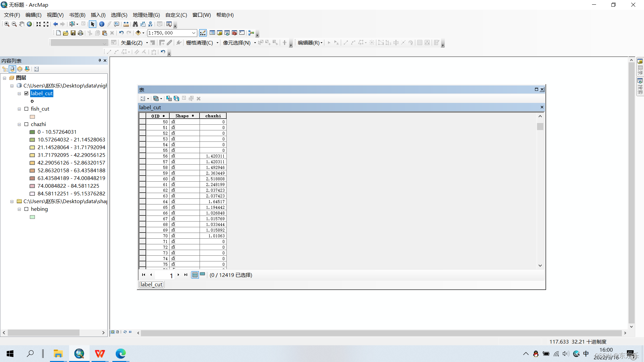Open the ArcToolbox window icon

234,33
